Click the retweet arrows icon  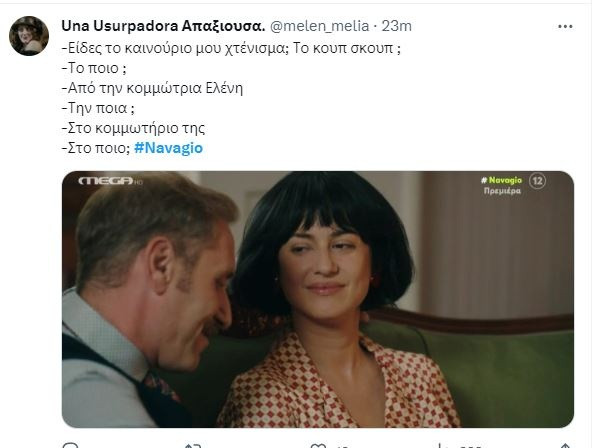coord(192,445)
